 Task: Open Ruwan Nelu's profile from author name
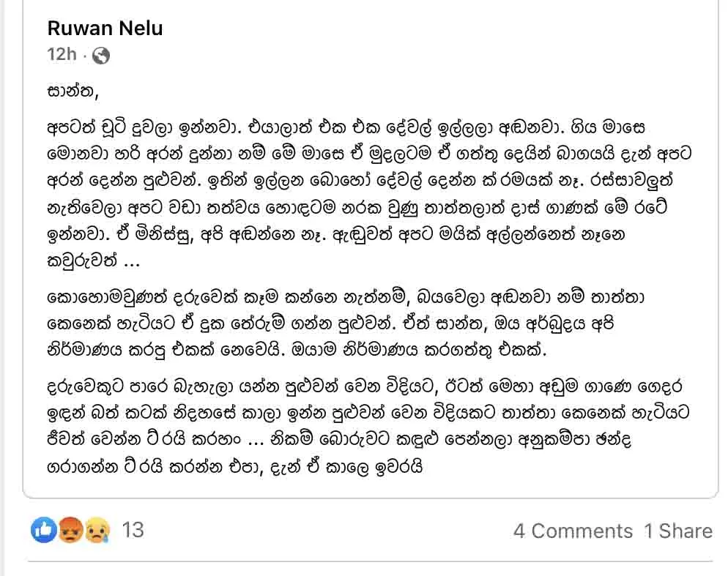105,29
